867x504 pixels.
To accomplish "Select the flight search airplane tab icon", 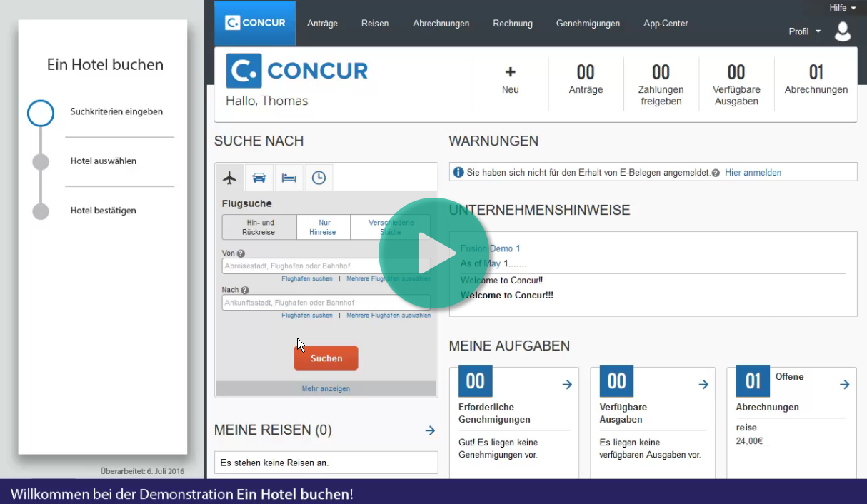I will 229,178.
